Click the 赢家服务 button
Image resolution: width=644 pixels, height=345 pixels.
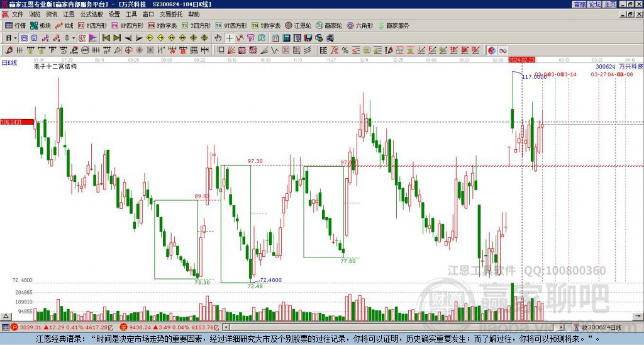(394, 25)
